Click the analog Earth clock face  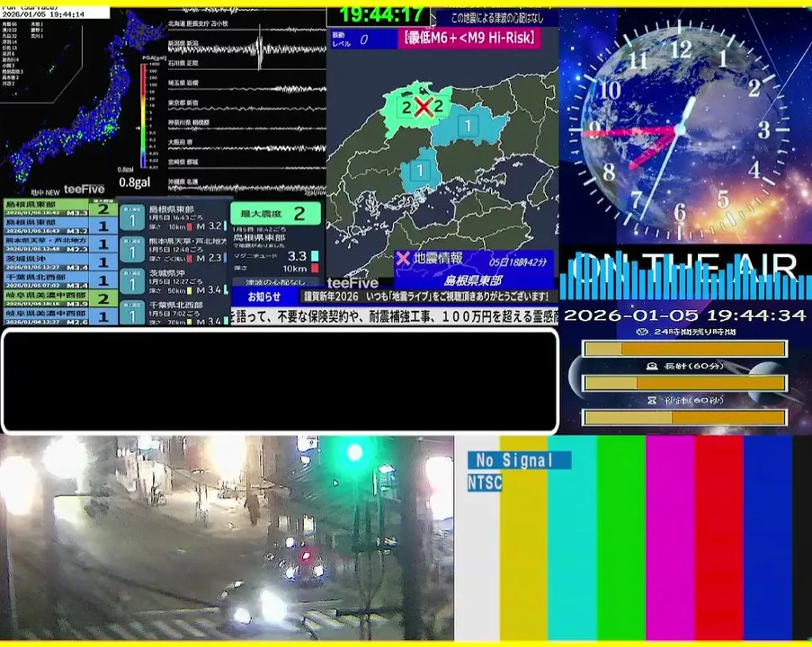[x=680, y=129]
